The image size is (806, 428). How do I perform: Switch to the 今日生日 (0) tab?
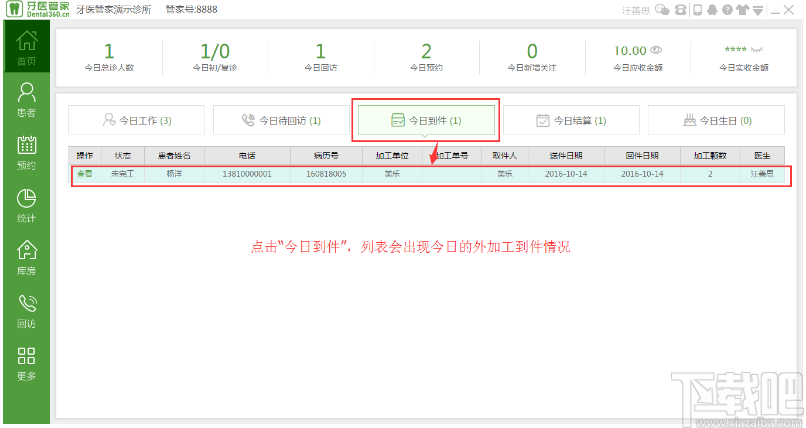tap(716, 120)
